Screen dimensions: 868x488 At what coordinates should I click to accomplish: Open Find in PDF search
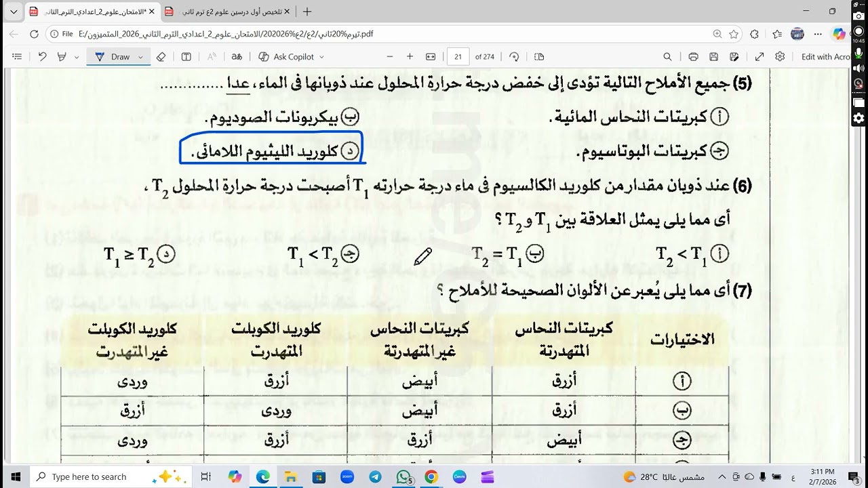(x=668, y=57)
